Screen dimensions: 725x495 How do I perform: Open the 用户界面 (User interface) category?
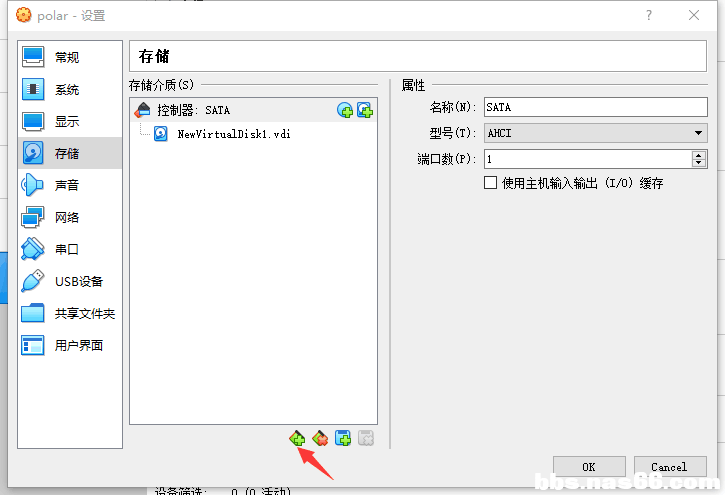pos(70,345)
